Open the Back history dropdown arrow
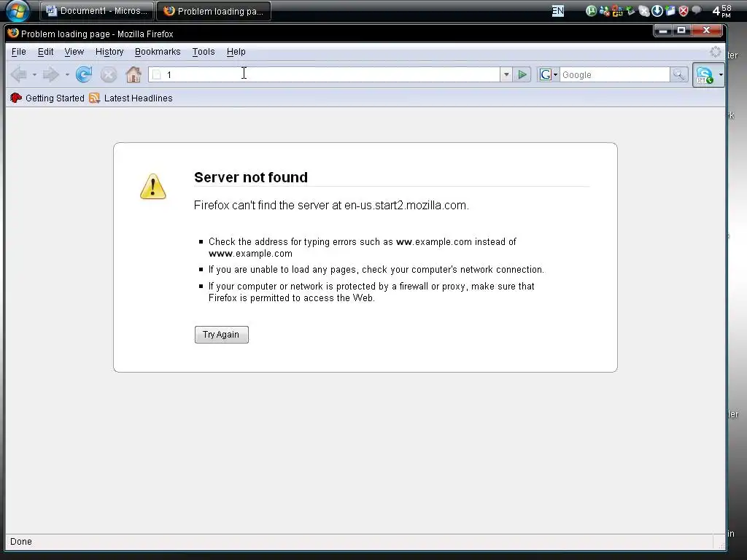The height and width of the screenshot is (560, 747). 34,75
